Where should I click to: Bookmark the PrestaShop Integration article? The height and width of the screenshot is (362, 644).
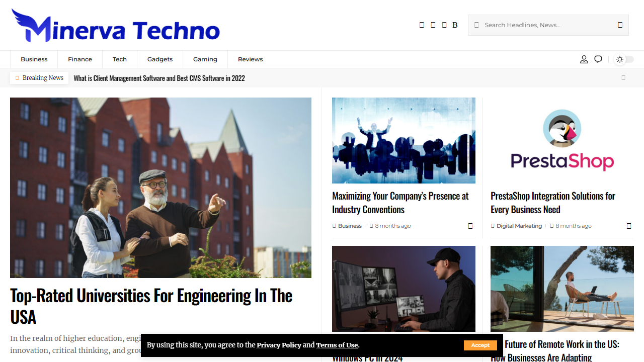(x=628, y=226)
